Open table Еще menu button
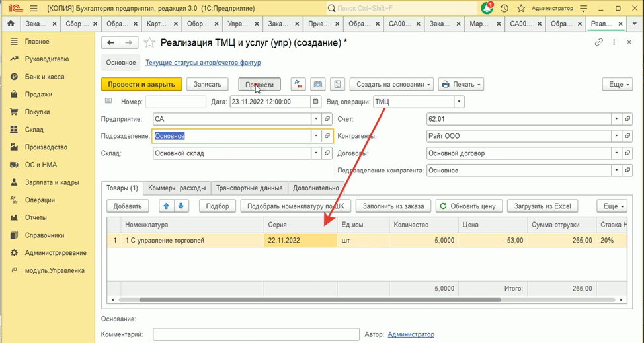 [x=612, y=206]
